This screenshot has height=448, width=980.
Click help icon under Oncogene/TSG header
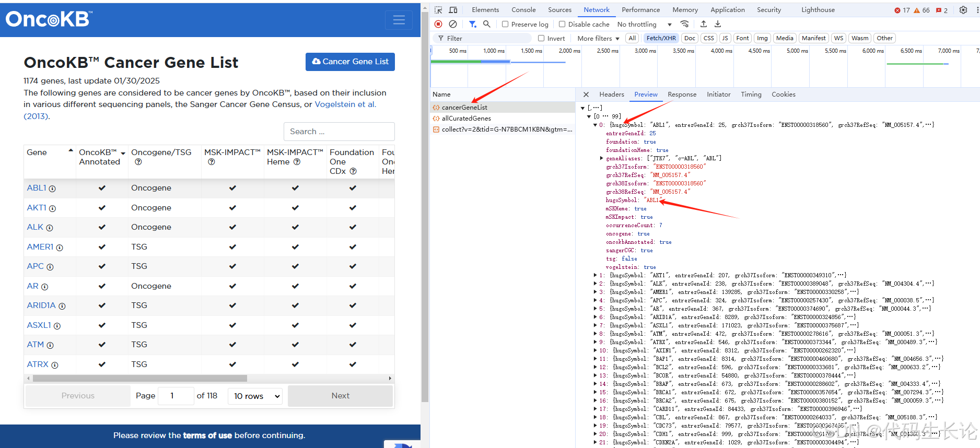[138, 162]
